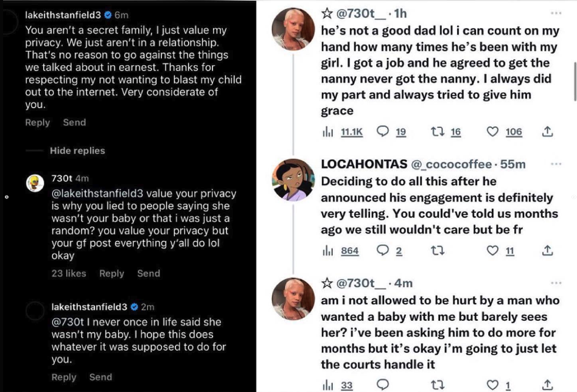Reply icon on 'courts handle it' tweet
Image resolution: width=577 pixels, height=392 pixels.
383,385
